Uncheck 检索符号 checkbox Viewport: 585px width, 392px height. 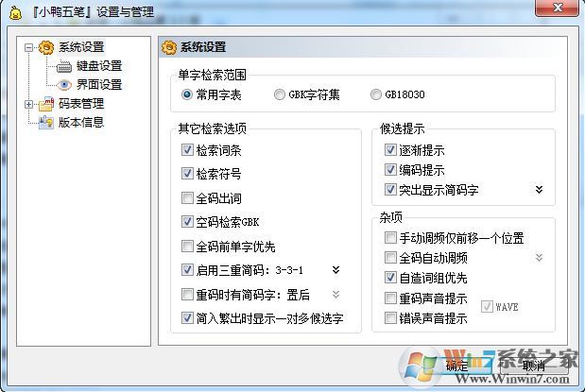coord(187,173)
